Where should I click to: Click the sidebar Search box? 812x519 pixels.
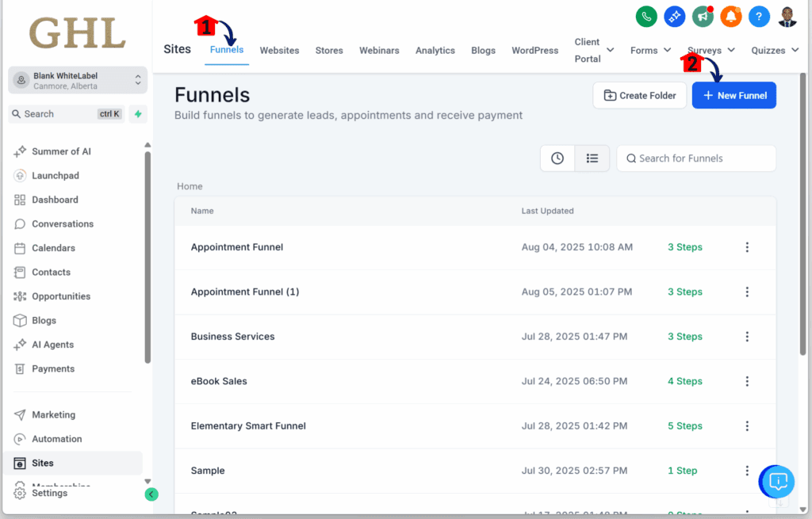[67, 114]
